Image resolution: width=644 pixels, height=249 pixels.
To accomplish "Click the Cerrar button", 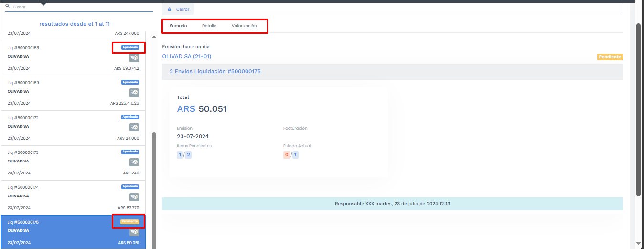I will (178, 9).
